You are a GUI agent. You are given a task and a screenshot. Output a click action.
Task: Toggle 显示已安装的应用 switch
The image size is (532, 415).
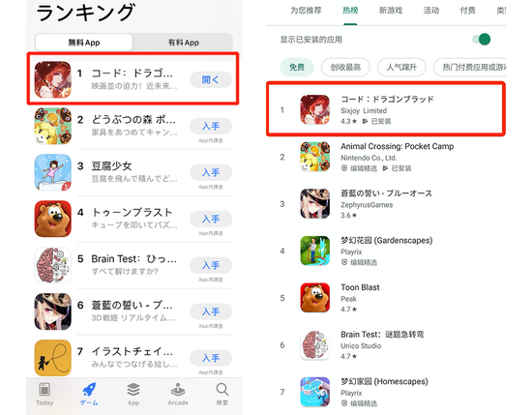coord(482,40)
